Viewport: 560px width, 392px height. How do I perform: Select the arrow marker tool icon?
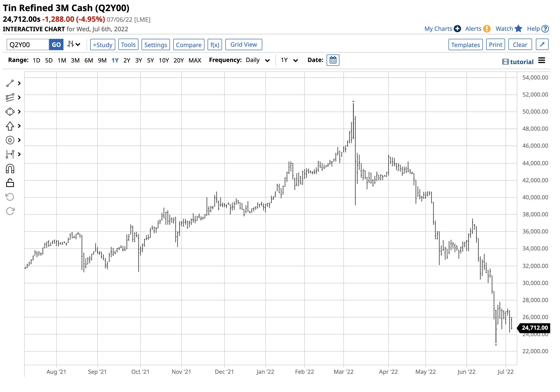pyautogui.click(x=10, y=126)
